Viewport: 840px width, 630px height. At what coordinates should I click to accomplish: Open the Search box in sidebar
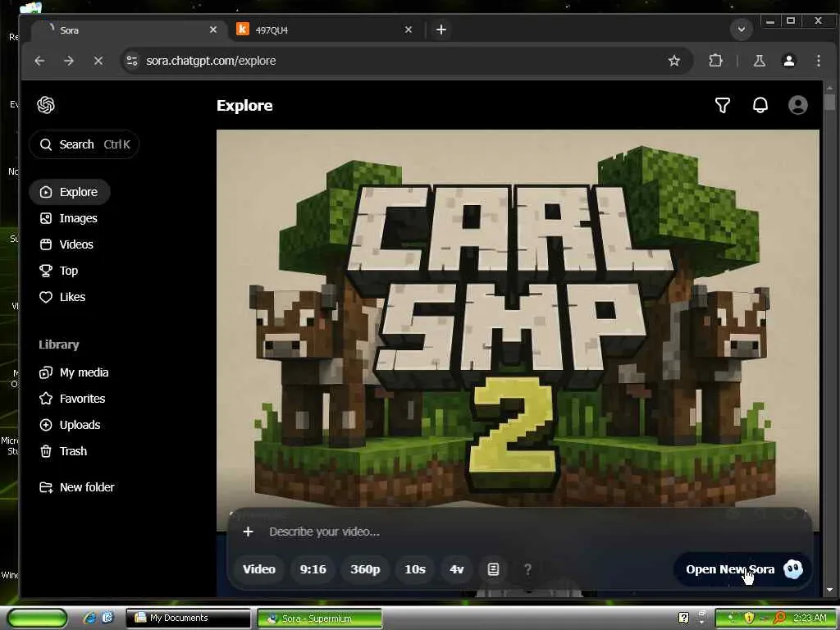click(84, 144)
